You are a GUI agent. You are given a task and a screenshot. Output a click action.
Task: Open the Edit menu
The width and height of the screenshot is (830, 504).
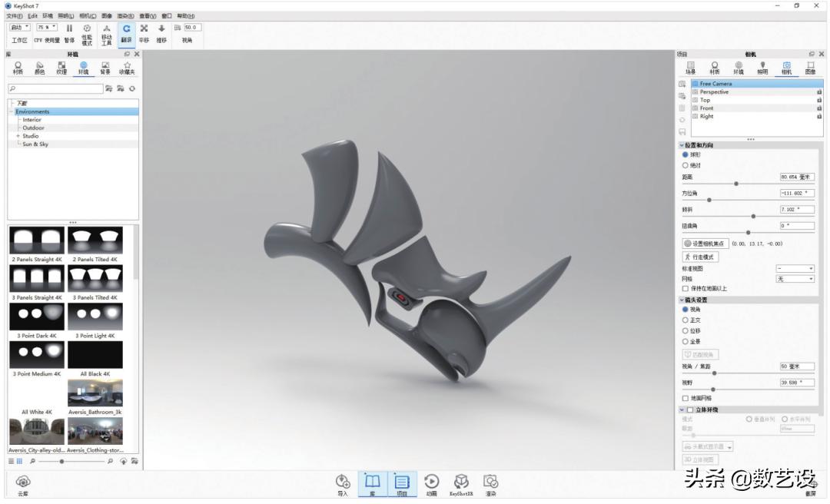tap(33, 16)
